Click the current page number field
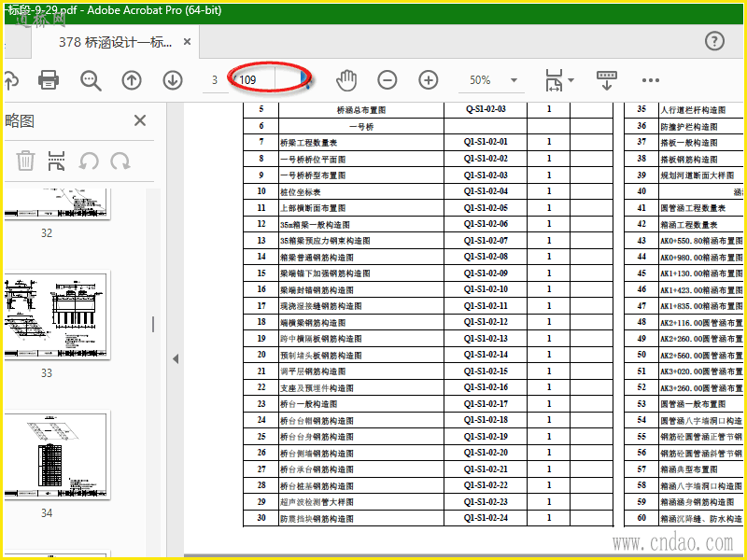747x560 pixels. point(215,80)
